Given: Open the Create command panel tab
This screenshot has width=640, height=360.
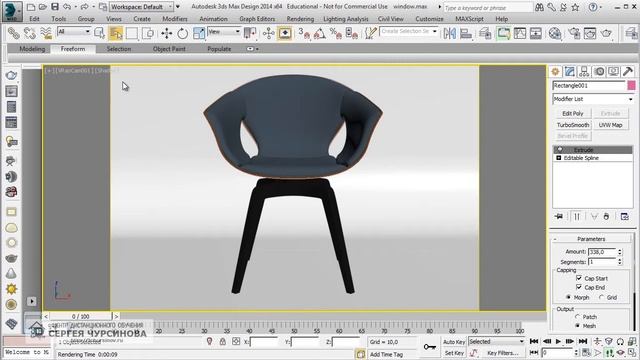Looking at the screenshot, I should 555,71.
